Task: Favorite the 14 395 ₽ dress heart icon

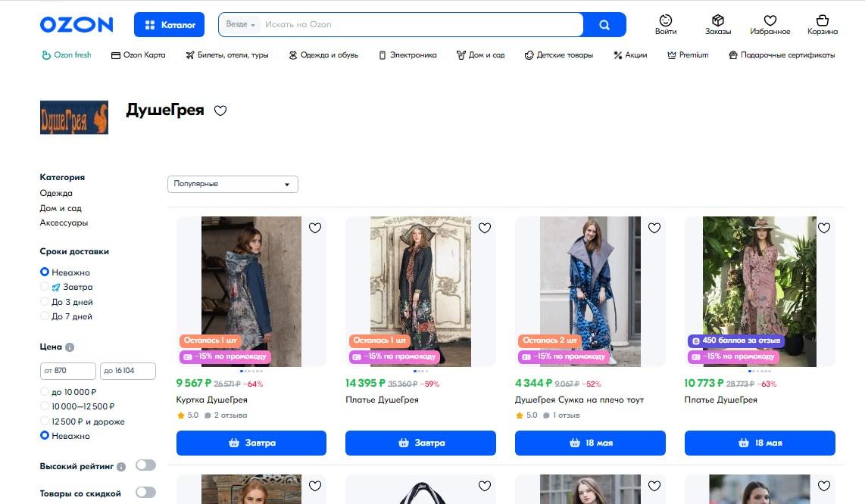Action: [484, 228]
